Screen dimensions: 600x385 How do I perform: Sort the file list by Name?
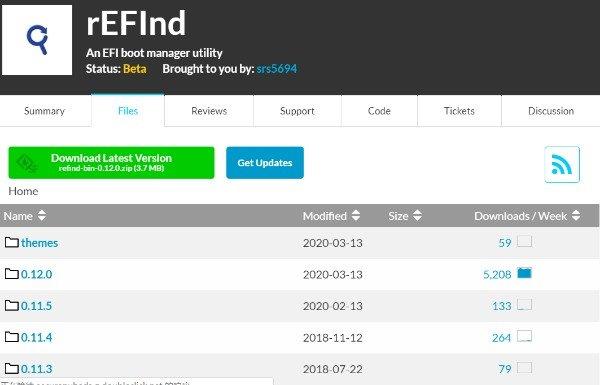(25, 216)
